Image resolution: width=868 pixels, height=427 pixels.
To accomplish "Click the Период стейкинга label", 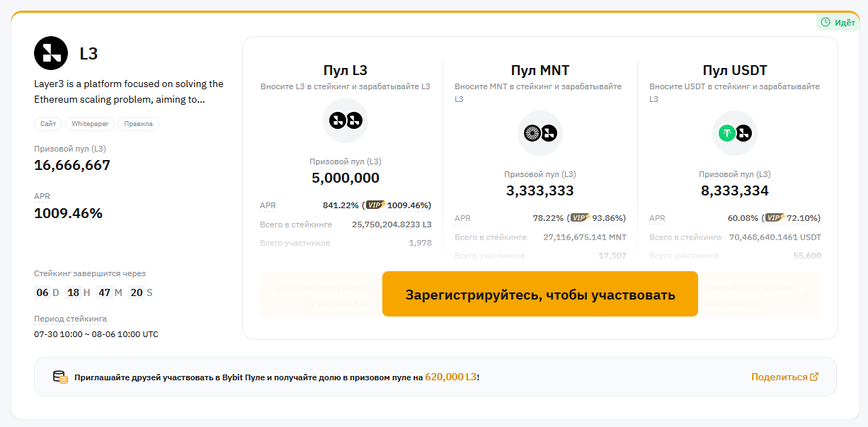I will tap(71, 319).
